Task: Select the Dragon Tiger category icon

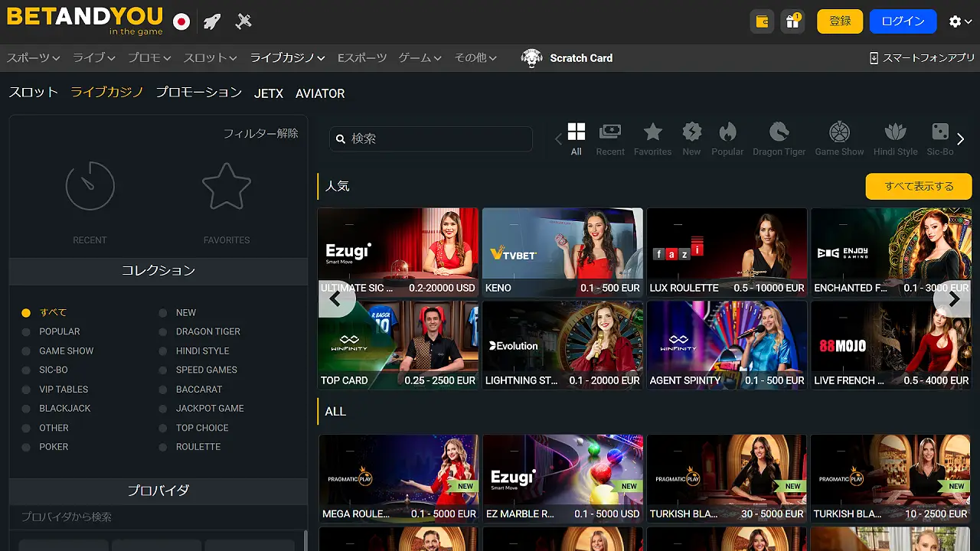Action: (x=779, y=132)
